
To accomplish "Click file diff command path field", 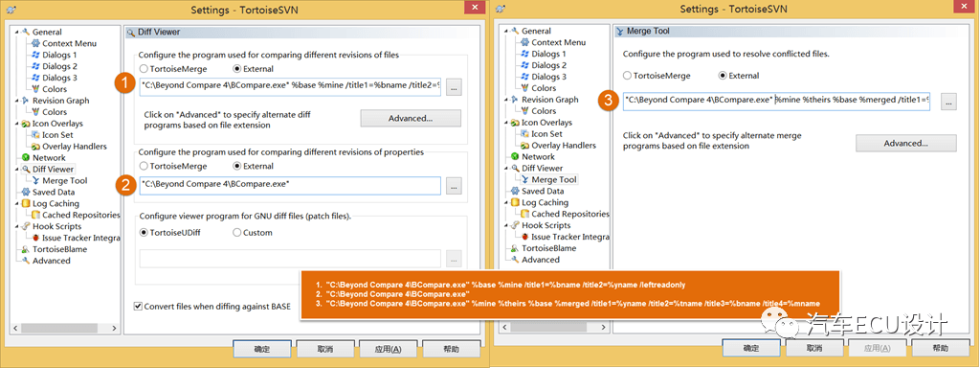I will pos(291,87).
